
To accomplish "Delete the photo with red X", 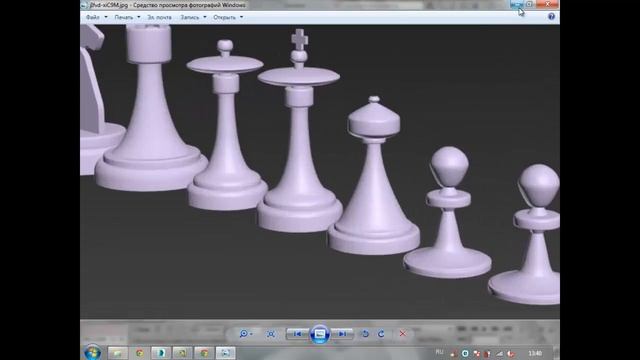I will click(x=402, y=334).
